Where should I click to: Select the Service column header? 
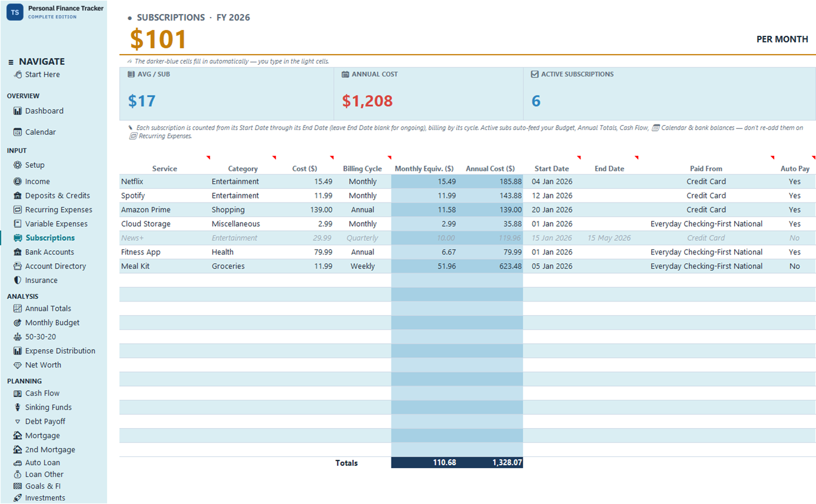165,169
